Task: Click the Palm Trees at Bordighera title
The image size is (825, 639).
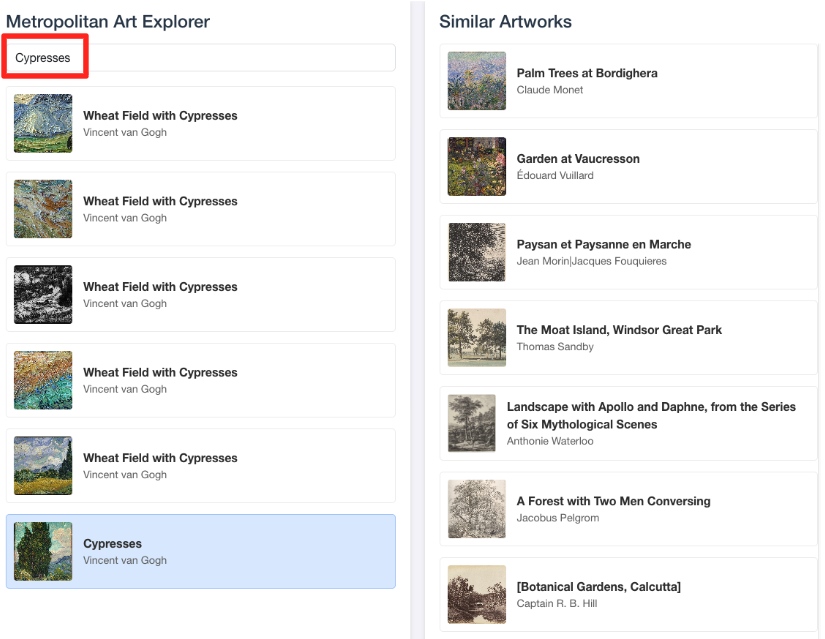Action: [x=586, y=73]
